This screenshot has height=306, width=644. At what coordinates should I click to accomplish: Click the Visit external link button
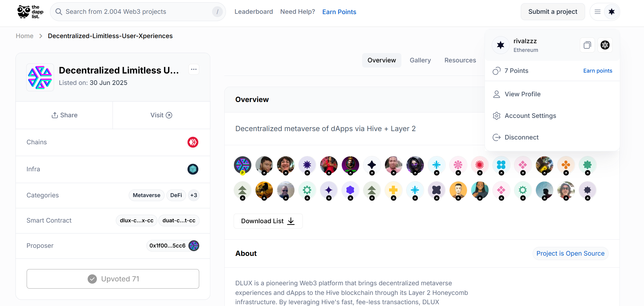coord(161,115)
